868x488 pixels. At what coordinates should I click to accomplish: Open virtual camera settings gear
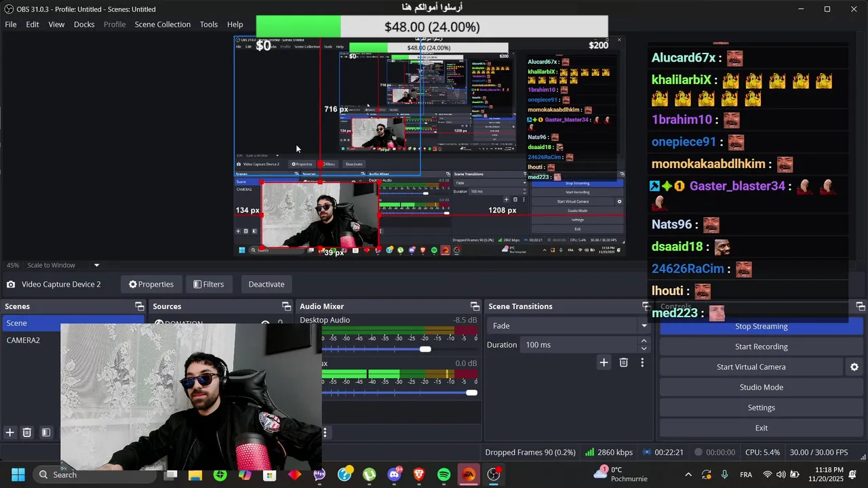point(854,367)
